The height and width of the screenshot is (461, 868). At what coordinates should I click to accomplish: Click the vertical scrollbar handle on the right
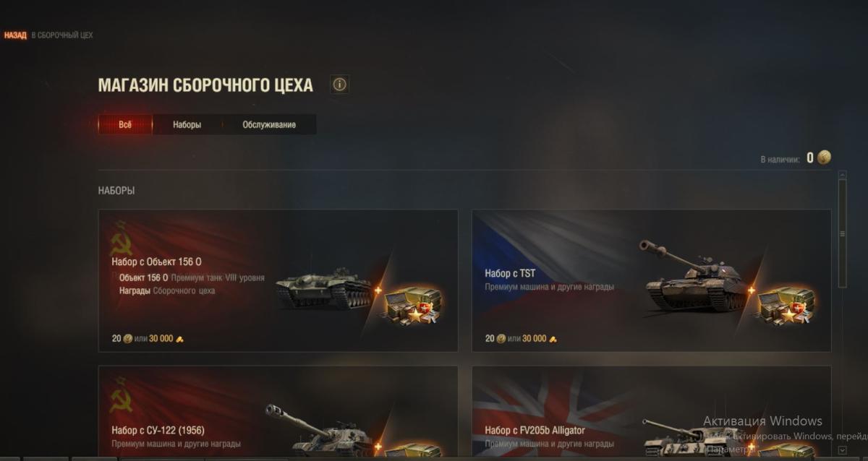[x=841, y=233]
